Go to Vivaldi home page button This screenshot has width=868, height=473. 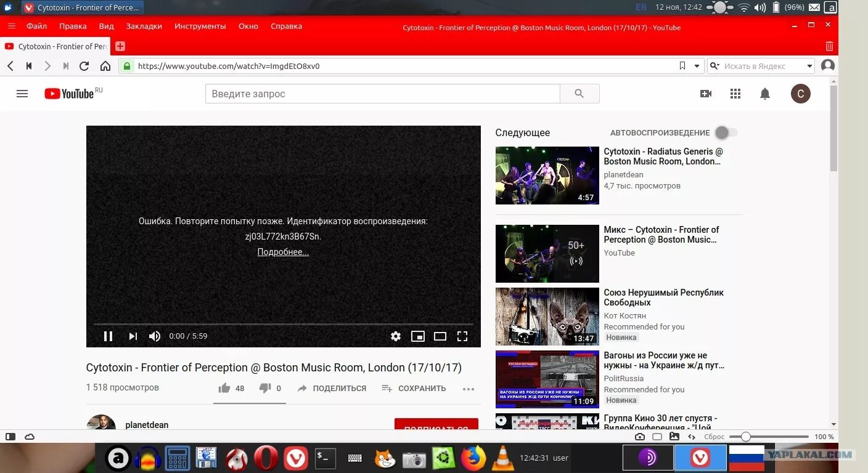click(105, 66)
